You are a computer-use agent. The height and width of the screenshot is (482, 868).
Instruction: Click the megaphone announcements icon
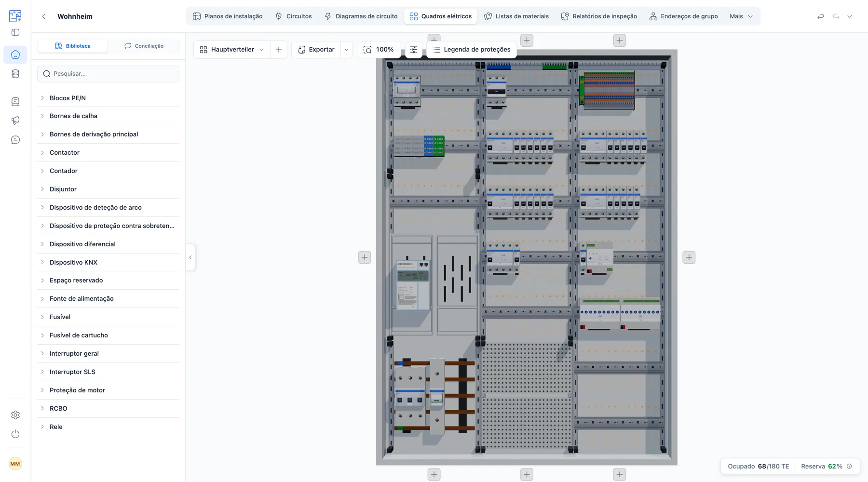[15, 120]
